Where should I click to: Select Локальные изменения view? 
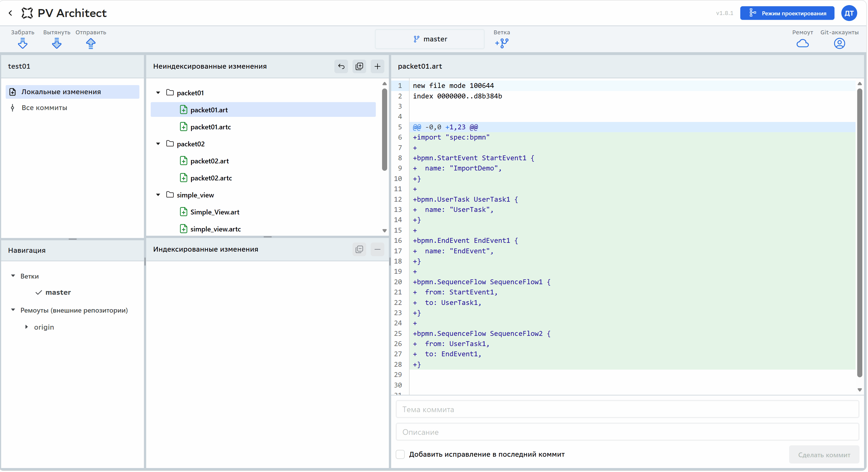pos(72,92)
